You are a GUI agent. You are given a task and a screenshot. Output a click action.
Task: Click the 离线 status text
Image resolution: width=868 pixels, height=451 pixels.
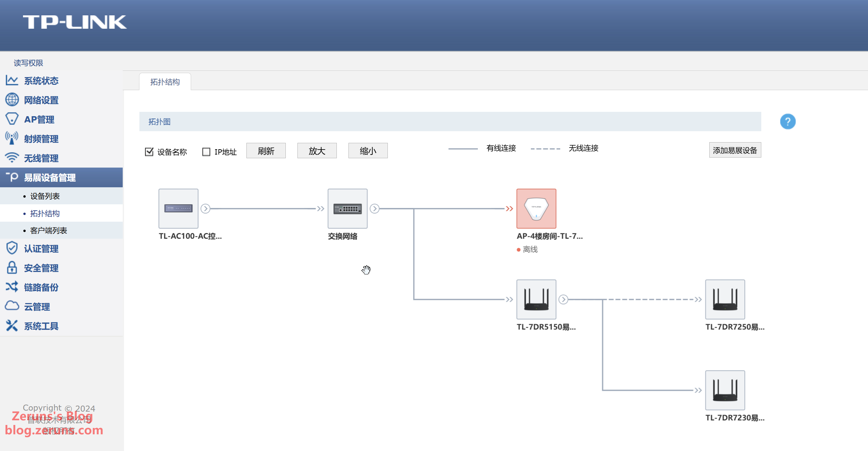[530, 249]
